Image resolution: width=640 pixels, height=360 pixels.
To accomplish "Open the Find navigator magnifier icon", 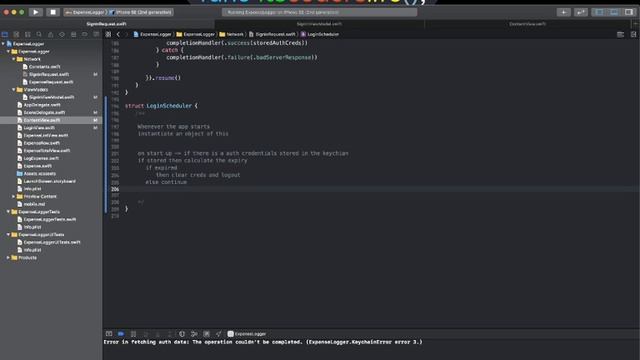I will pyautogui.click(x=39, y=35).
